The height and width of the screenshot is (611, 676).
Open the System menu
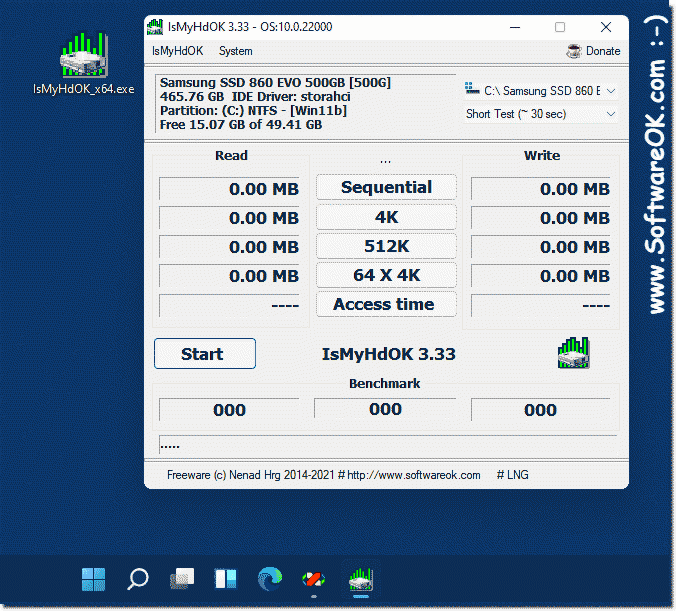235,51
